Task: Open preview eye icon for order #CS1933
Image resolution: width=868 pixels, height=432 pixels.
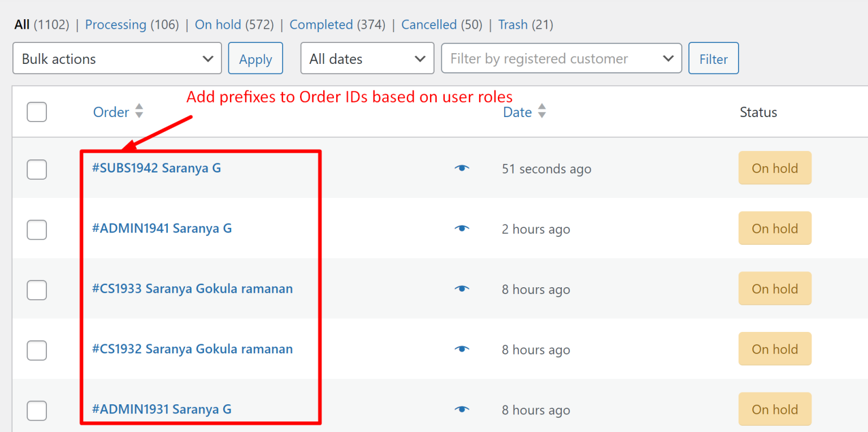Action: click(x=462, y=289)
